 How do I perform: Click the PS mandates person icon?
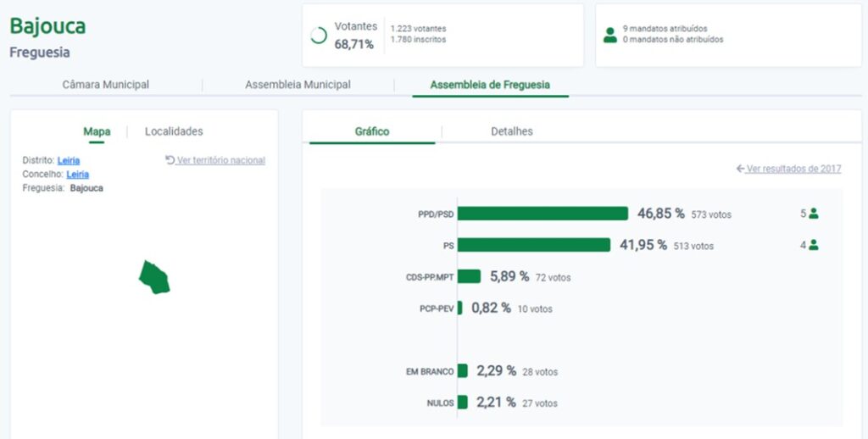tap(814, 245)
